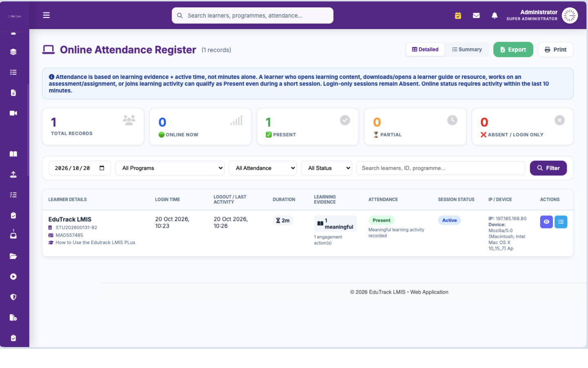Click learner ID STU202600131-82
The image size is (588, 368).
tap(76, 227)
